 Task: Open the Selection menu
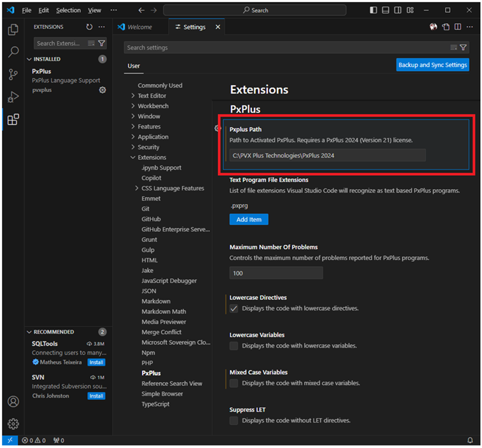coord(68,10)
